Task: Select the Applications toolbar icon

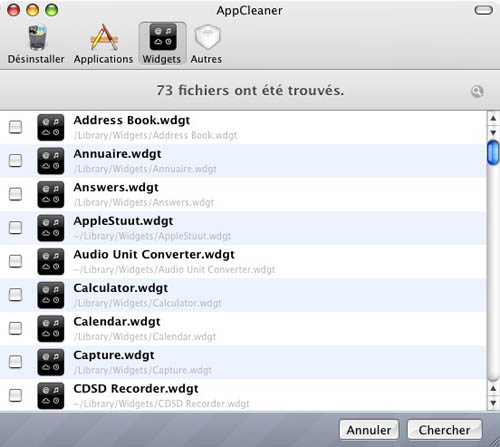Action: [104, 37]
